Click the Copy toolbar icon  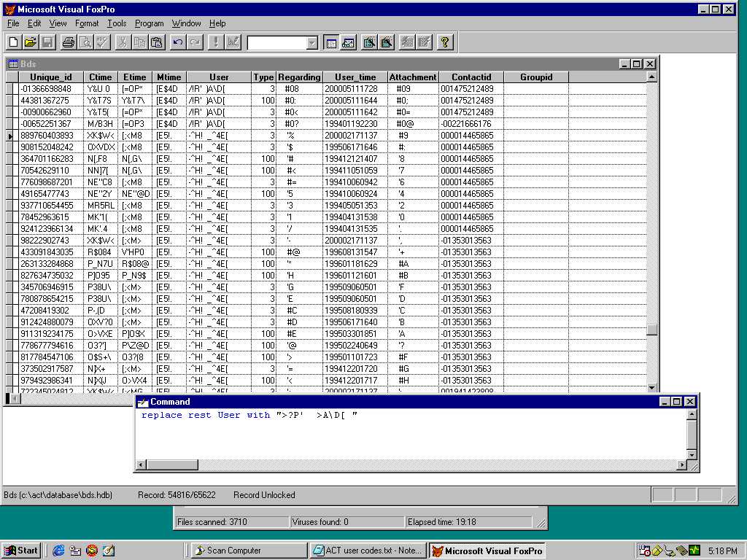139,42
